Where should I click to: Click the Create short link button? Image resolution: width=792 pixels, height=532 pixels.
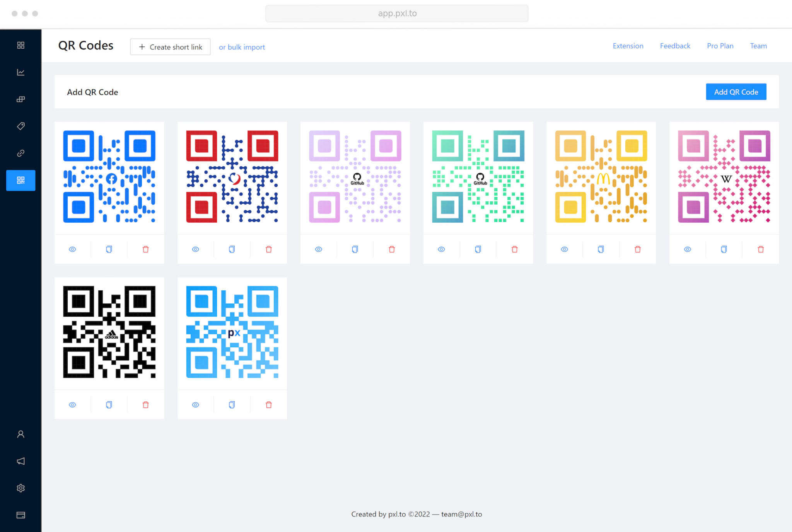170,47
